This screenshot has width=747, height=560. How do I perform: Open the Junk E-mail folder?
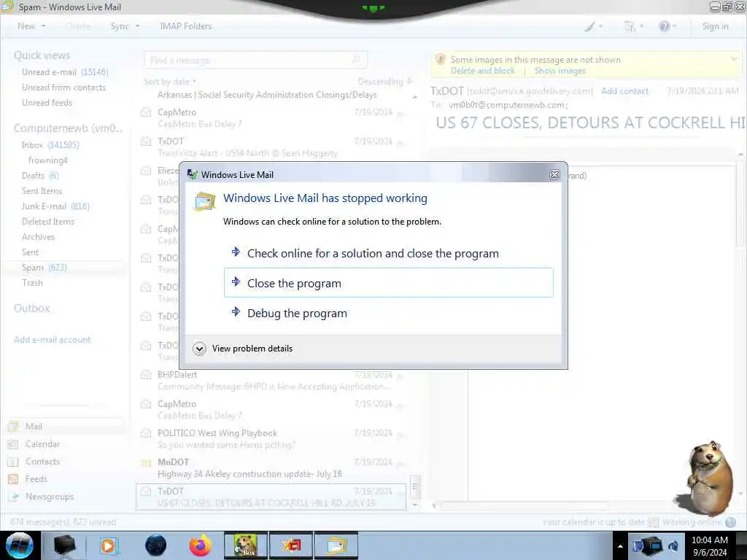click(55, 206)
